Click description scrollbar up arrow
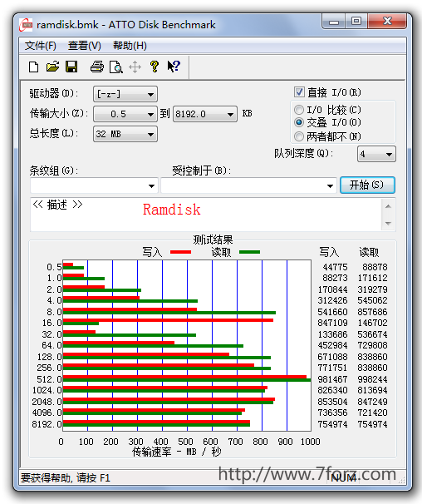This screenshot has width=422, height=504. 388,206
